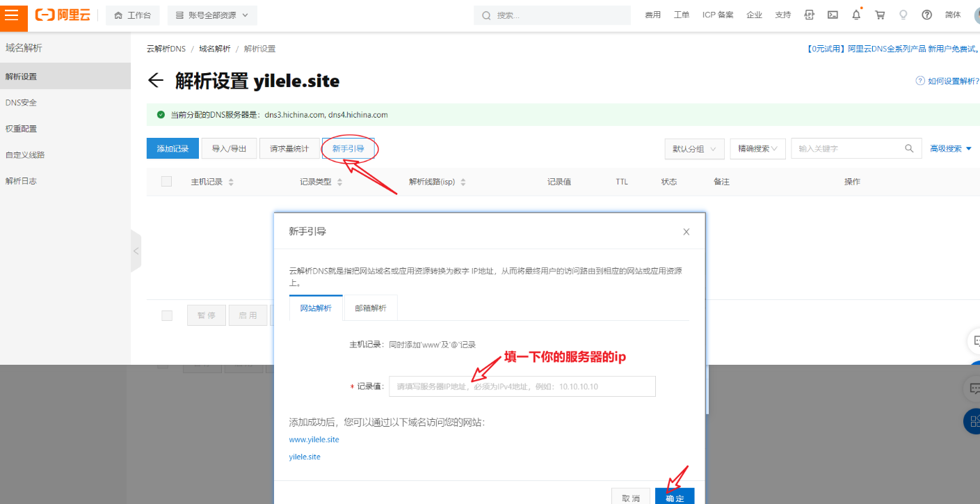Click the code bracket icon in top bar
The width and height of the screenshot is (980, 504).
[809, 15]
